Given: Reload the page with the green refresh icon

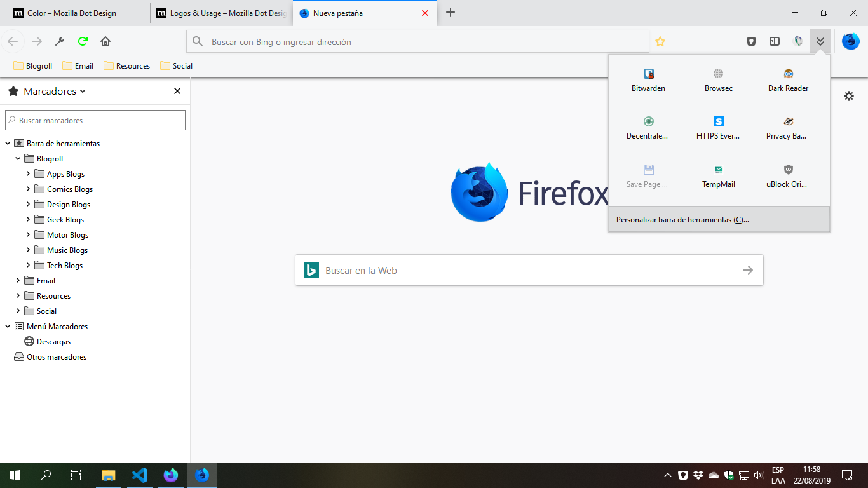Looking at the screenshot, I should [x=83, y=41].
